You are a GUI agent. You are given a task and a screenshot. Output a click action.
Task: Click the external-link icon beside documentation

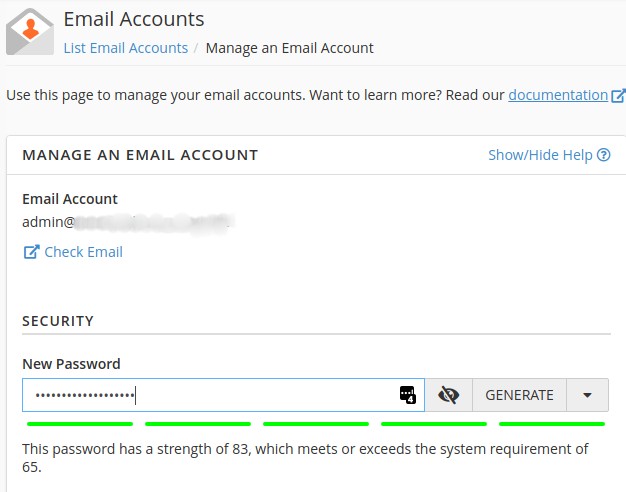point(618,96)
